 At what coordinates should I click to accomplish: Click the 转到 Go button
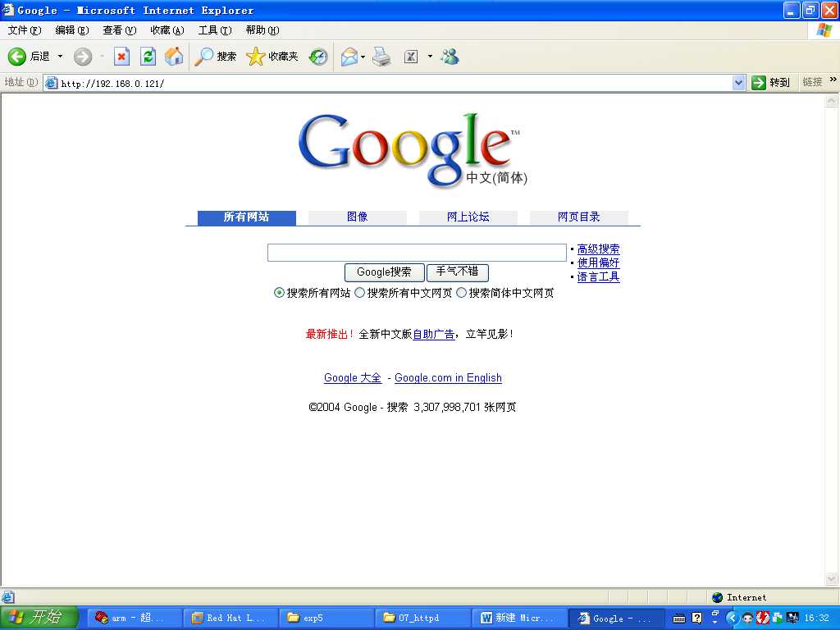[x=771, y=83]
